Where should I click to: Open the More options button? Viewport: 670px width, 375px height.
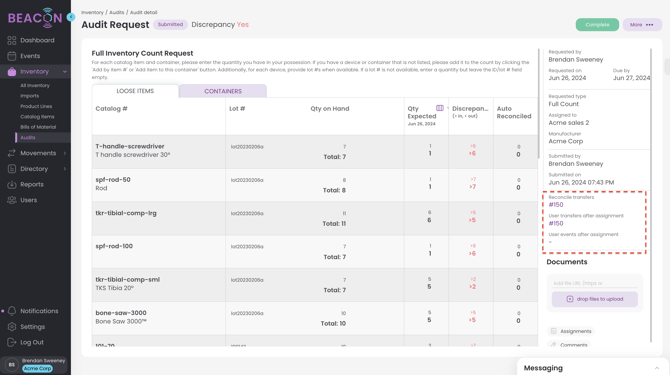[642, 25]
